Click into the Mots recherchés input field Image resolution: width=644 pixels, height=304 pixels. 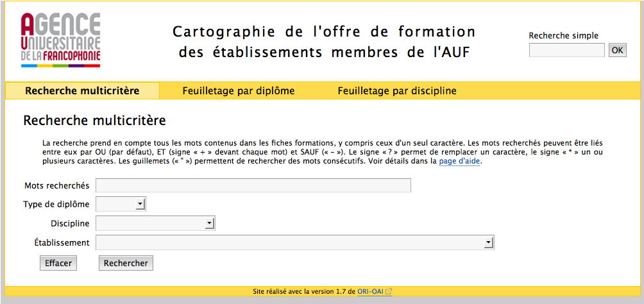point(253,186)
